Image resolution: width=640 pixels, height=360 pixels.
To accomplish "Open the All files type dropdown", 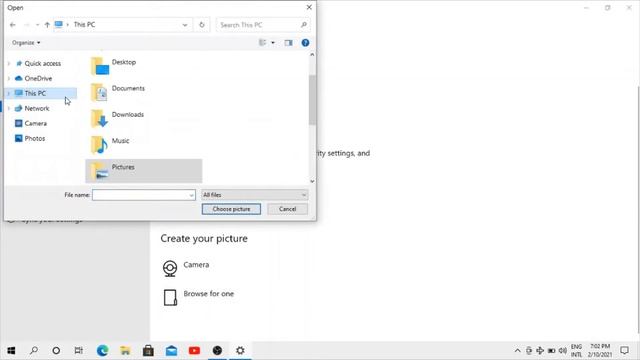I will pos(255,195).
